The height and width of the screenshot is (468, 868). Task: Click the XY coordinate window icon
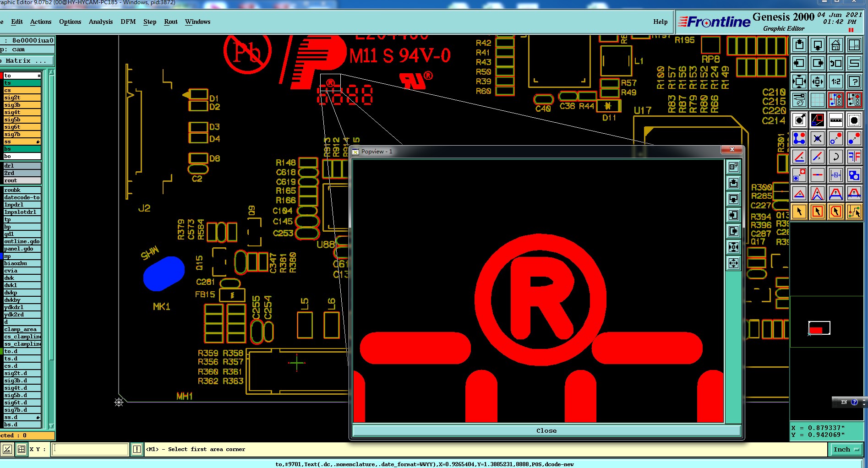[x=854, y=45]
